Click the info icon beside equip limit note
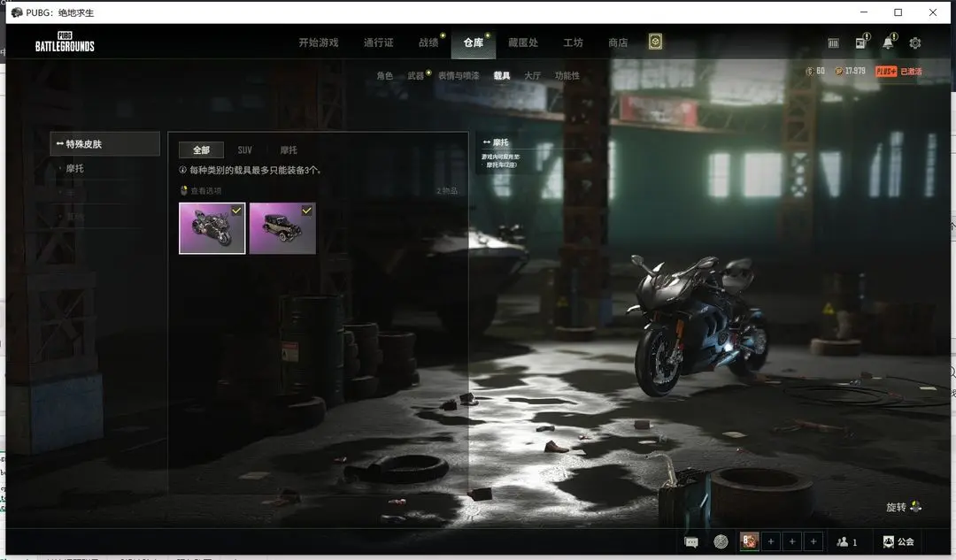 point(182,170)
